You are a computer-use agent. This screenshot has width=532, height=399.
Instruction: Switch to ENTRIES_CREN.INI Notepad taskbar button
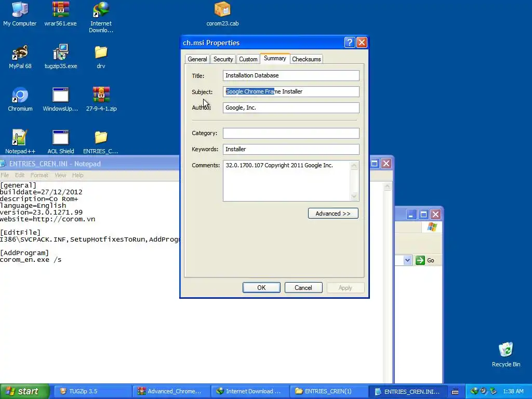click(408, 391)
